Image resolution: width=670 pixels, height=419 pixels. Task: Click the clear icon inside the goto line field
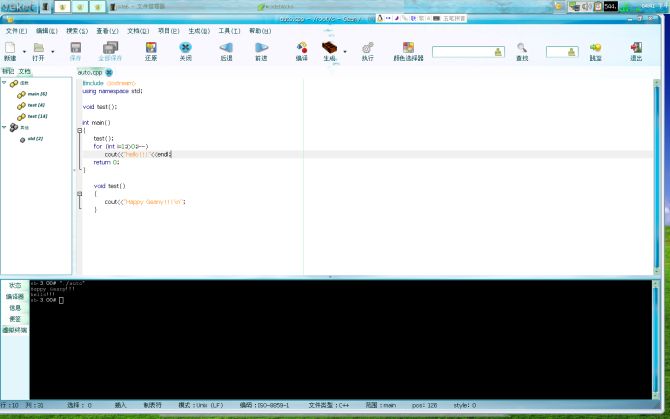point(572,52)
